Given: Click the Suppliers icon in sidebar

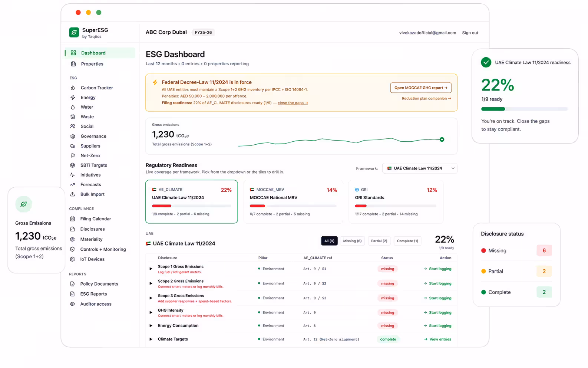Looking at the screenshot, I should [73, 146].
